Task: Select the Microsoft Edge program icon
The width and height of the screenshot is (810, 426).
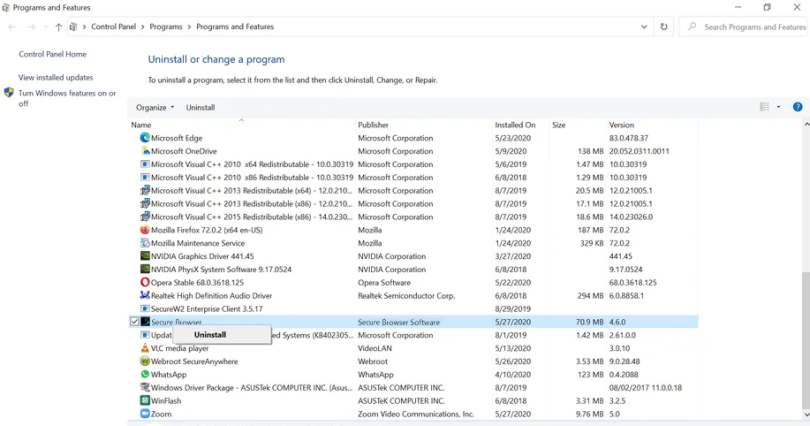Action: [x=145, y=138]
